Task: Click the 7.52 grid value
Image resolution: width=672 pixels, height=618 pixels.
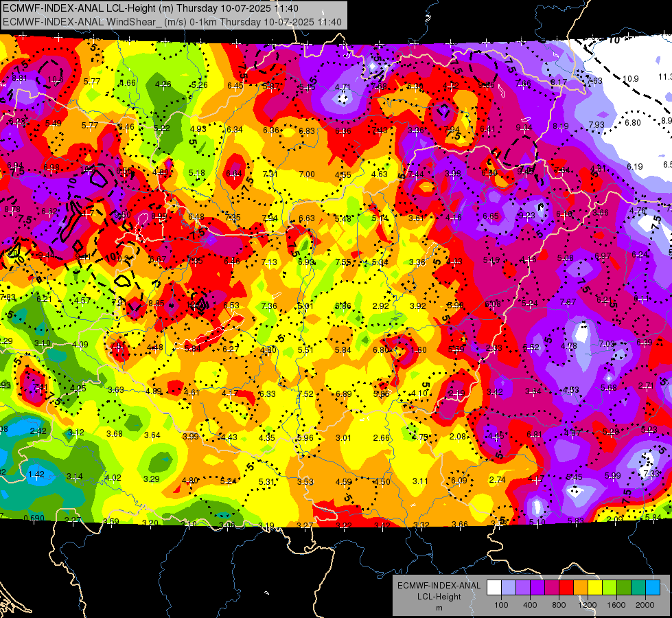Action: 305,393
